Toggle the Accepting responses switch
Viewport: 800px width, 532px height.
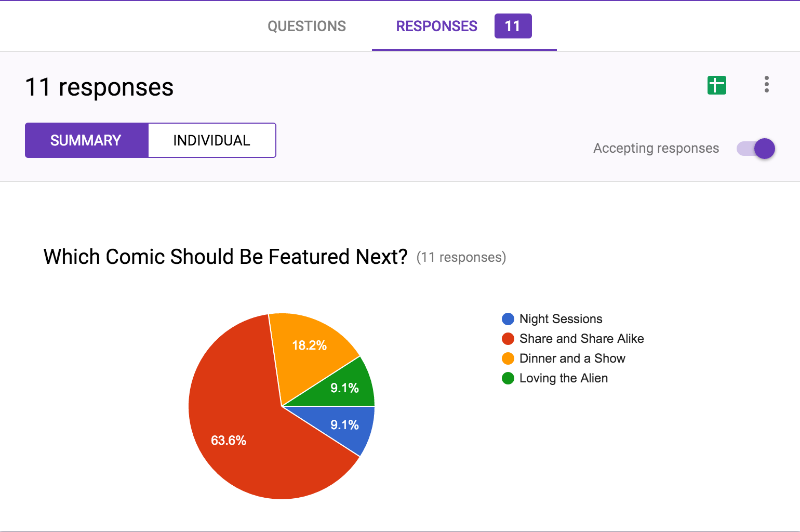coord(756,149)
